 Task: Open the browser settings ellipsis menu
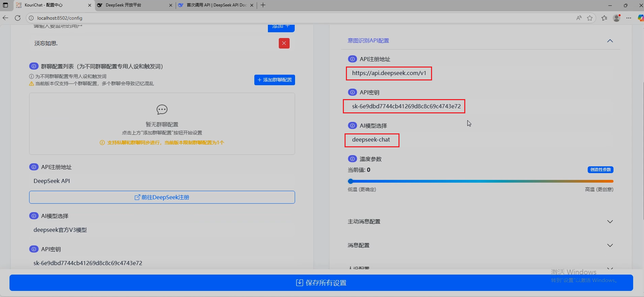pyautogui.click(x=629, y=18)
